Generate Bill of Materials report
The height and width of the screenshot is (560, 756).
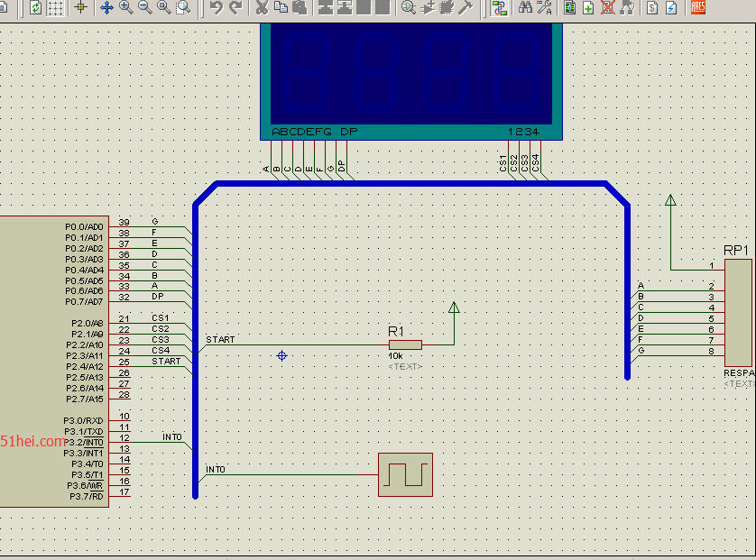pos(651,8)
